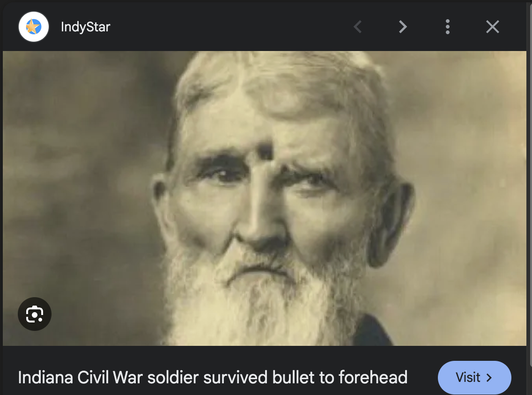Click the headline about the bullet to forehead

coord(213,377)
